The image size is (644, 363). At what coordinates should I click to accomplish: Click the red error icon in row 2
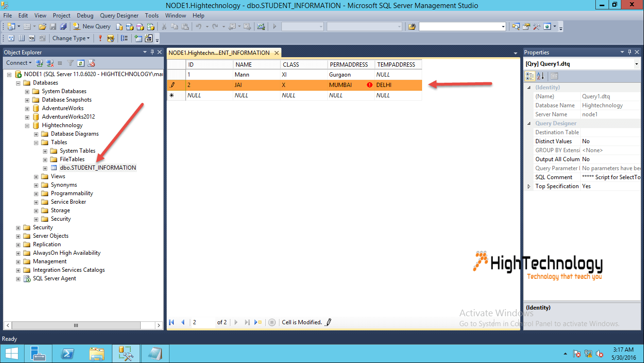pos(370,85)
